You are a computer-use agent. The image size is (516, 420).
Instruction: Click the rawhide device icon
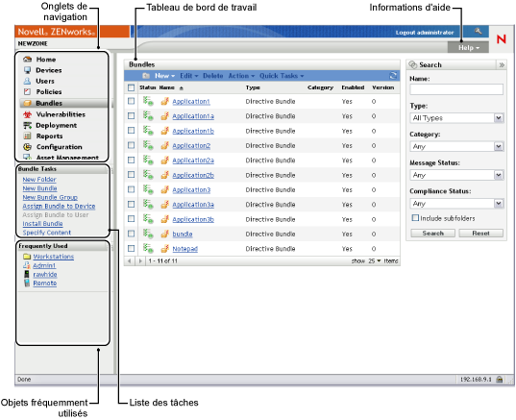[27, 274]
